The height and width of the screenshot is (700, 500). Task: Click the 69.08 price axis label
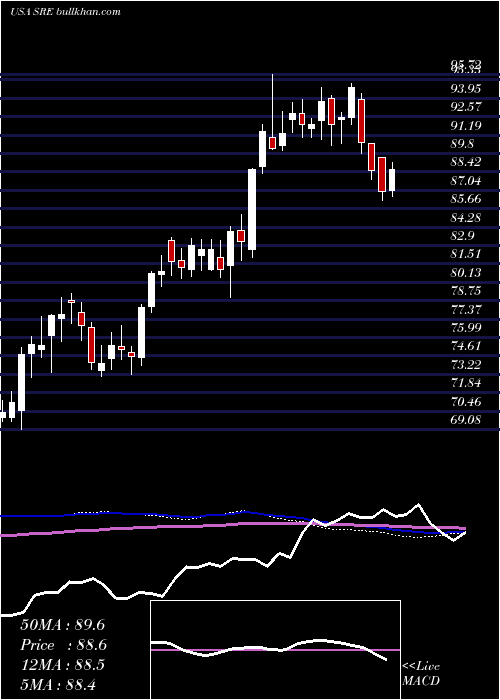tap(466, 420)
